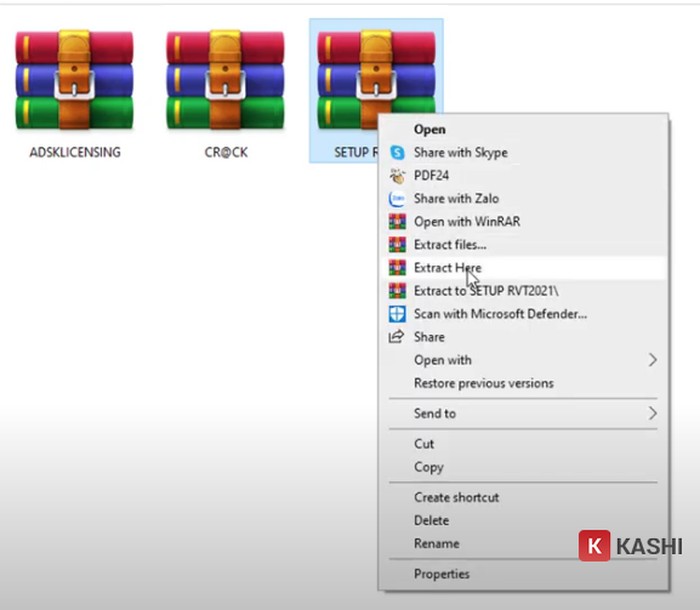Viewport: 700px width, 610px height.
Task: Click the Skype icon in context menu
Action: tap(397, 153)
